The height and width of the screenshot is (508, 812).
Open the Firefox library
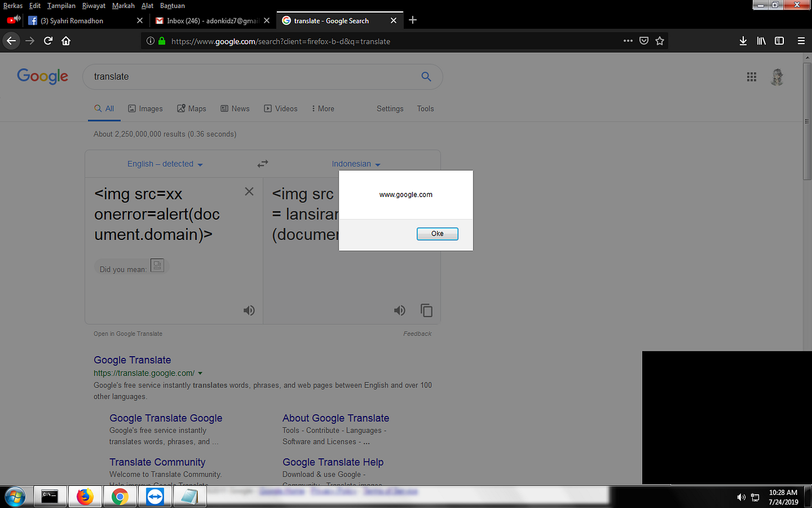pos(761,41)
